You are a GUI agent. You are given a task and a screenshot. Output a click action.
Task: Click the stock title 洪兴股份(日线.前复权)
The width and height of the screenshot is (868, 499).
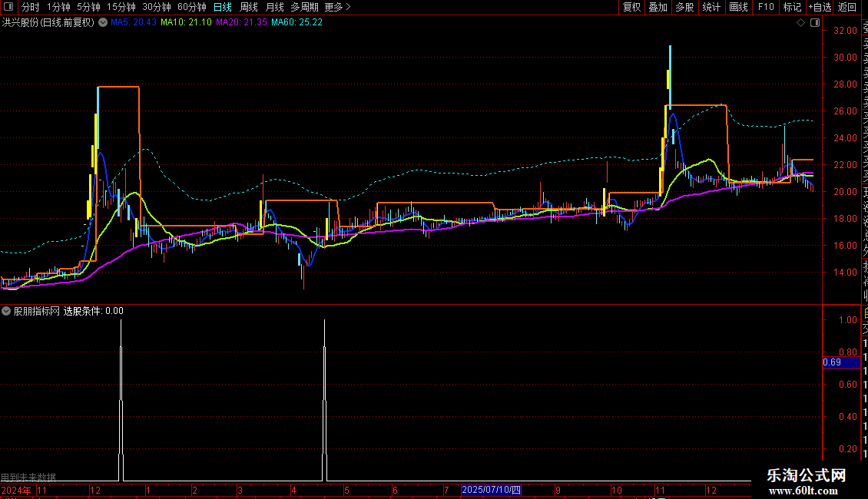(x=48, y=22)
